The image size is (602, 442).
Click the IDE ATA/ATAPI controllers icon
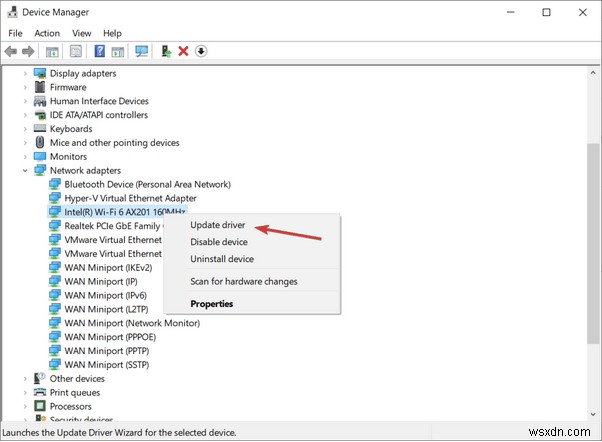pyautogui.click(x=40, y=115)
